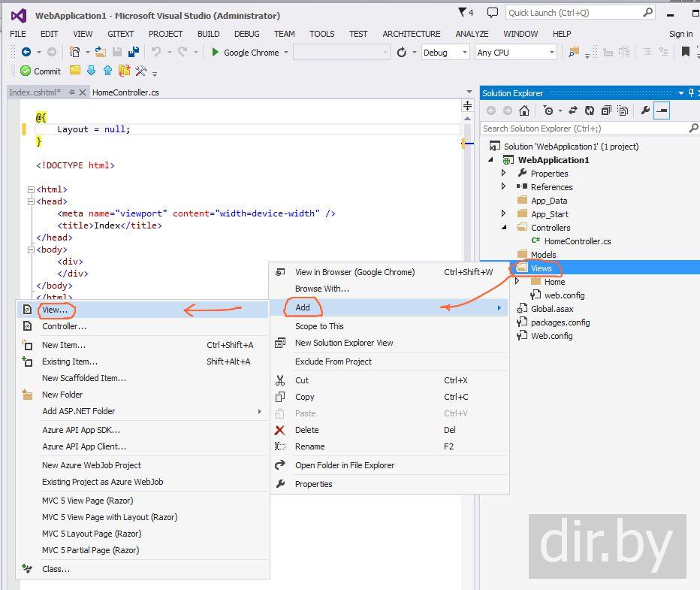Toggle Preview Selected Items button in Solution Explorer
Image resolution: width=700 pixels, height=590 pixels.
[x=662, y=110]
